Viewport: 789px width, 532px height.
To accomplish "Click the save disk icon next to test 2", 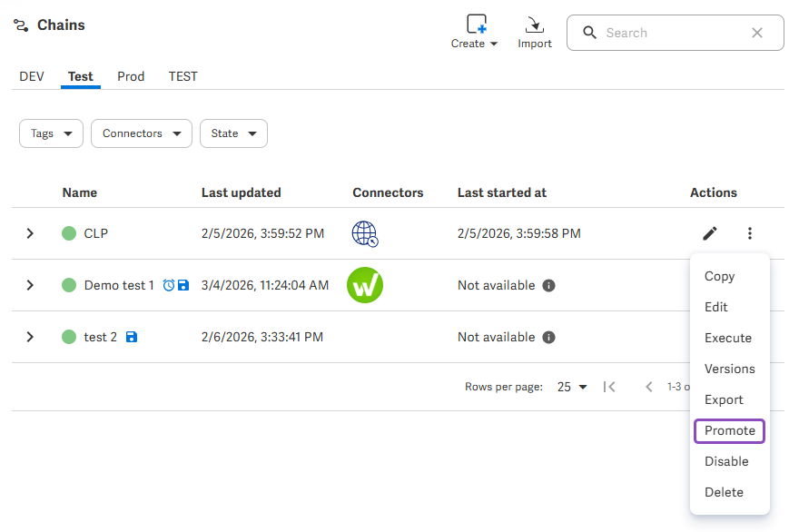I will (132, 337).
